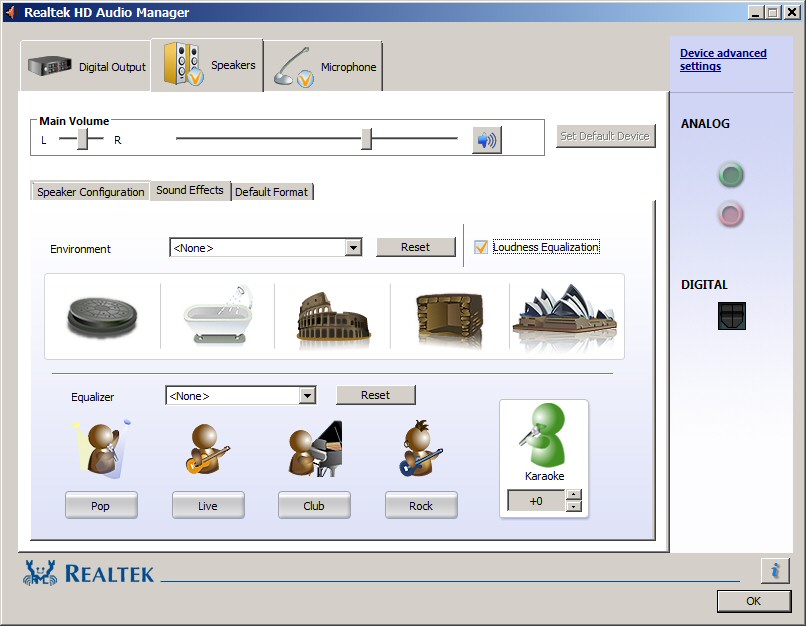Viewport: 806px width, 626px height.
Task: Open the information button in bottom corner
Action: point(775,570)
